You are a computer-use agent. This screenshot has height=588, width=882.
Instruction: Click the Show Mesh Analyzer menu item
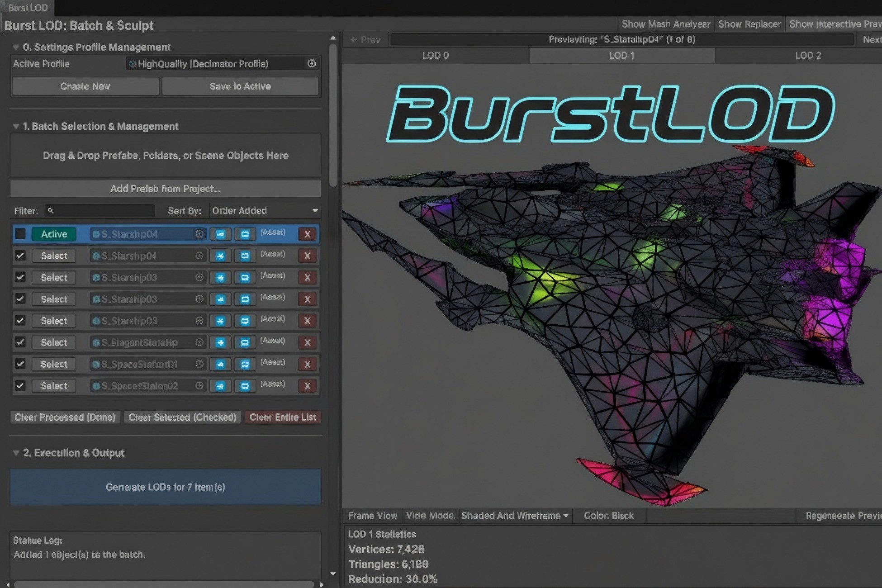(x=666, y=24)
